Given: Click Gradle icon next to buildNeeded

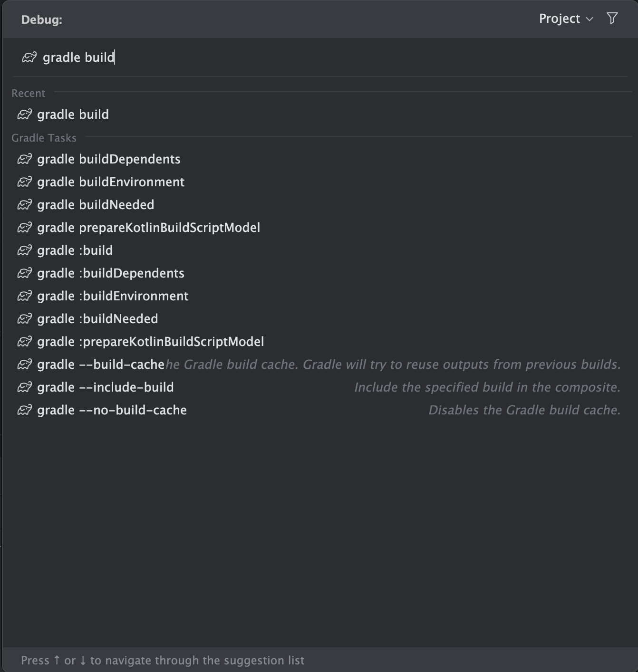Looking at the screenshot, I should pos(25,205).
